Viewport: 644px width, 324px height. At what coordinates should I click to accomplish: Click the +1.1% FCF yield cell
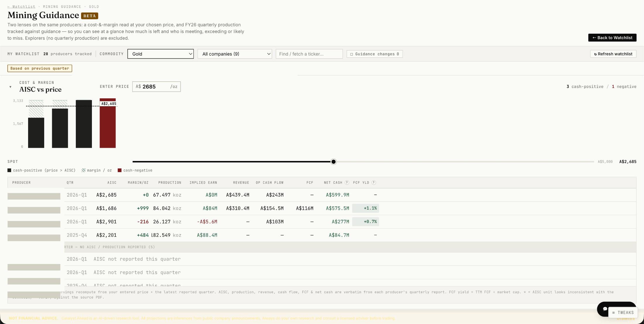pyautogui.click(x=366, y=208)
